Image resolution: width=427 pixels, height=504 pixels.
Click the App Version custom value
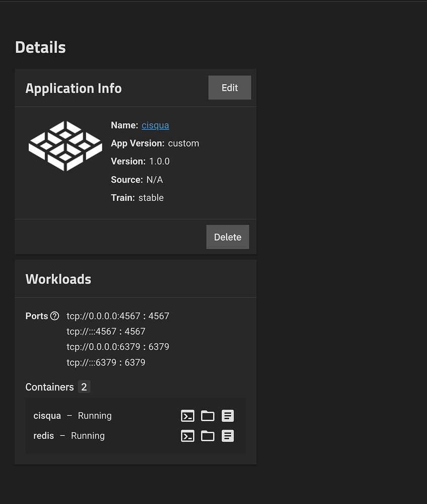point(183,143)
